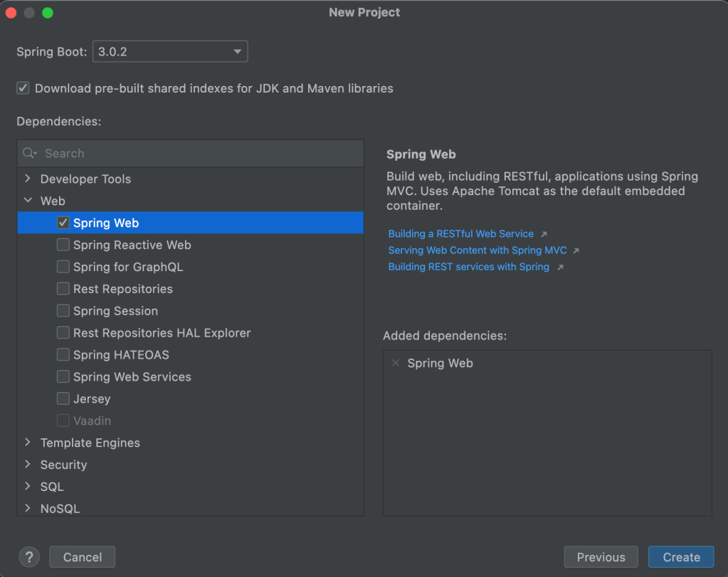Open Building a RESTful Web Service link

(x=460, y=234)
